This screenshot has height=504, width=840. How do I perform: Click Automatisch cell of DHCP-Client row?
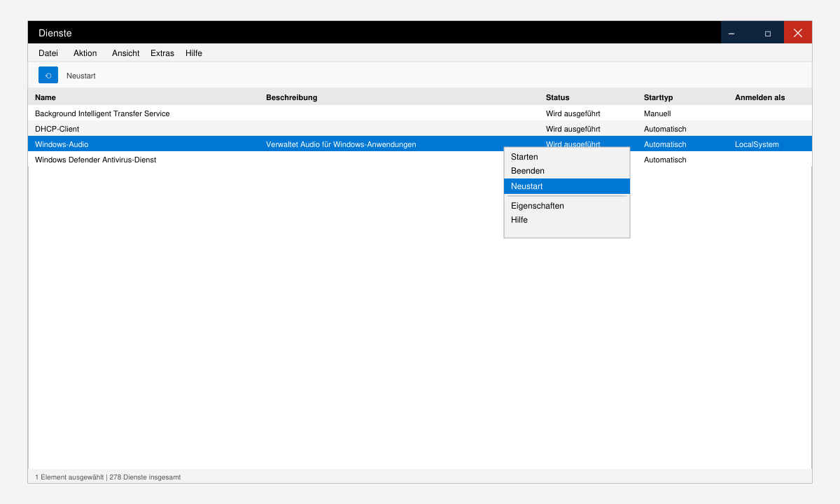(665, 129)
